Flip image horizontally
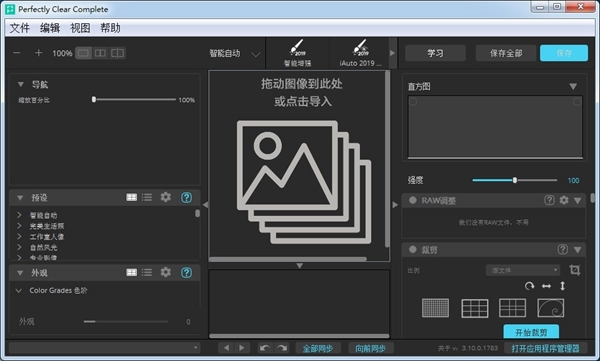 [546, 286]
